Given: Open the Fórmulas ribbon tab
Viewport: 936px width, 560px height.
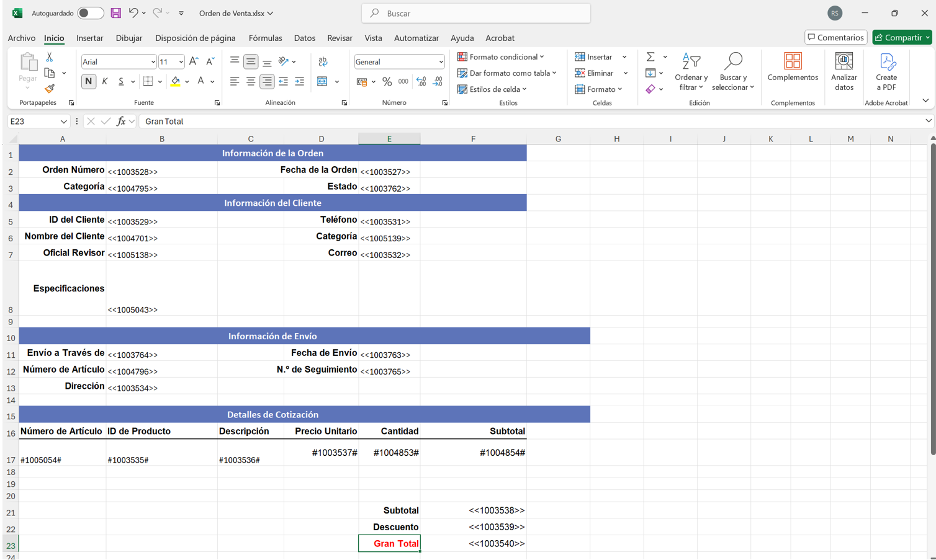Looking at the screenshot, I should coord(265,38).
